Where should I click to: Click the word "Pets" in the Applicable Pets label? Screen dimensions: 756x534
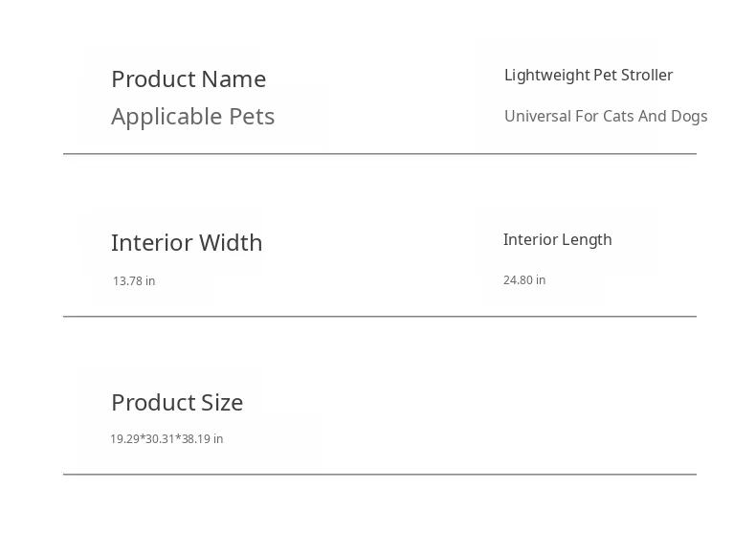(252, 116)
